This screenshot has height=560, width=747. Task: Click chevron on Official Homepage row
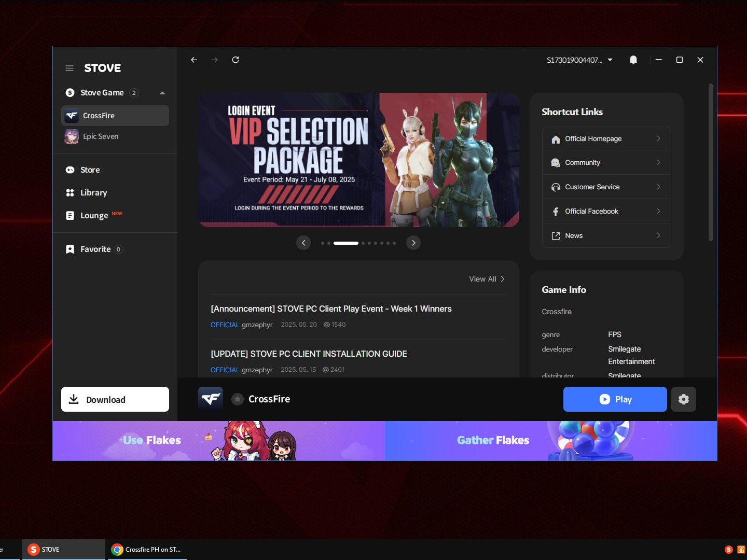(x=658, y=138)
